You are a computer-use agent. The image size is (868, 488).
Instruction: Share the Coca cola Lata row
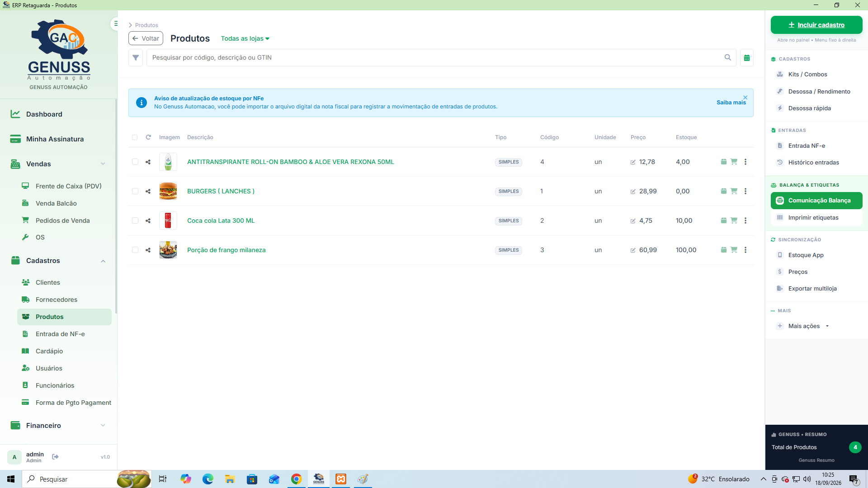pos(148,221)
